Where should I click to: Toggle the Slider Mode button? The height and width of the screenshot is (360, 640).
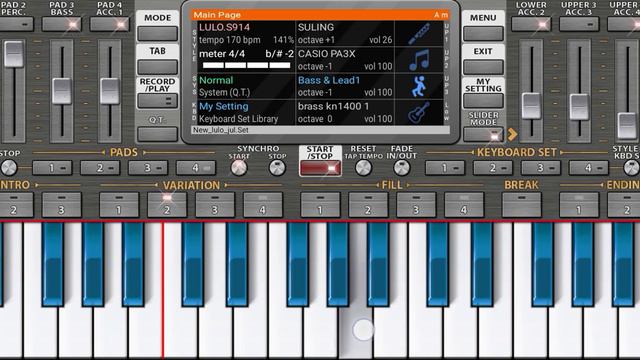coord(483,134)
